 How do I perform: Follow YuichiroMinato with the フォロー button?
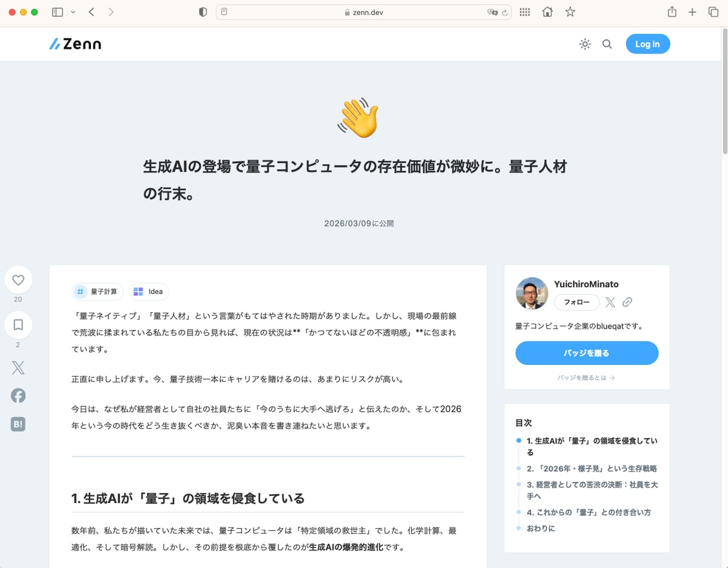pyautogui.click(x=576, y=302)
